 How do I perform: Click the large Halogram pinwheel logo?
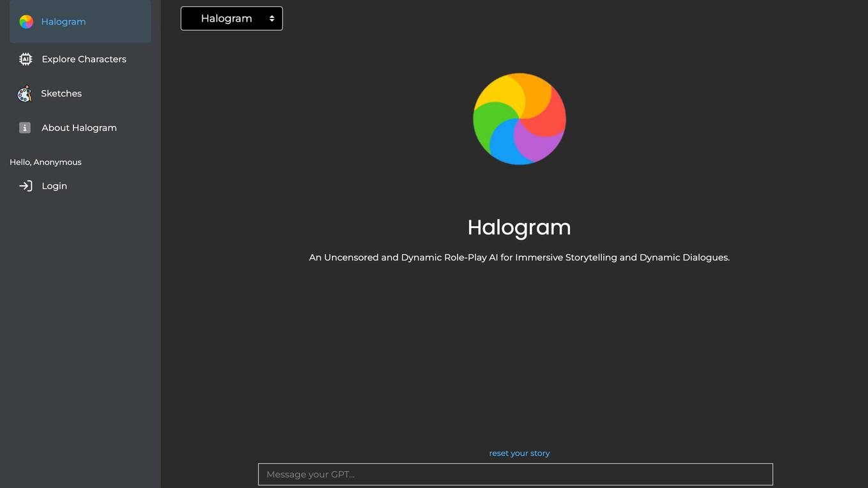(520, 119)
